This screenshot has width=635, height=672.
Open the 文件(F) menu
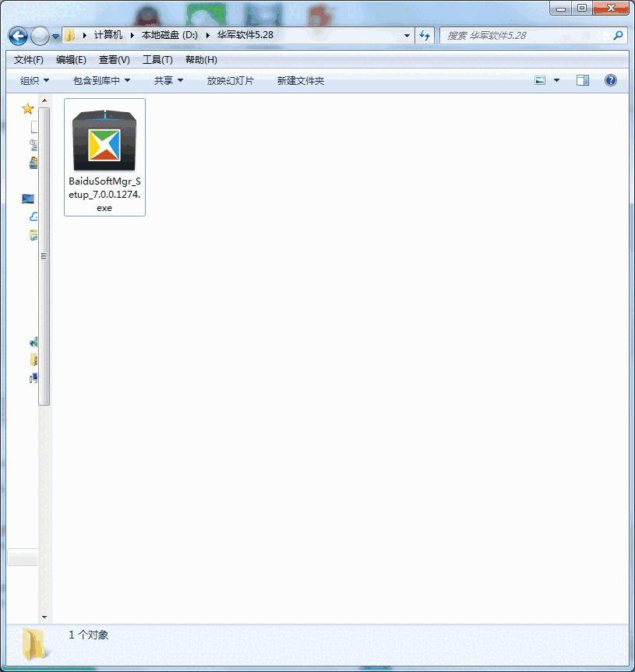point(28,60)
